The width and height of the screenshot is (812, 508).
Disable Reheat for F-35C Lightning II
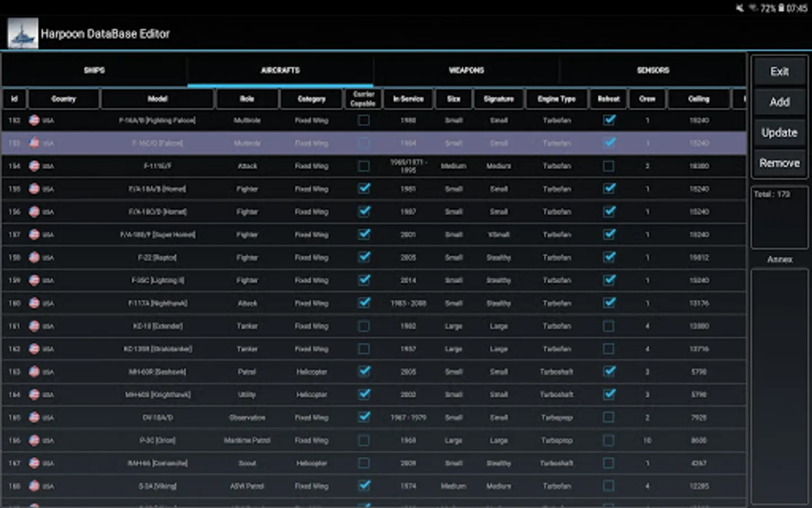pos(609,280)
